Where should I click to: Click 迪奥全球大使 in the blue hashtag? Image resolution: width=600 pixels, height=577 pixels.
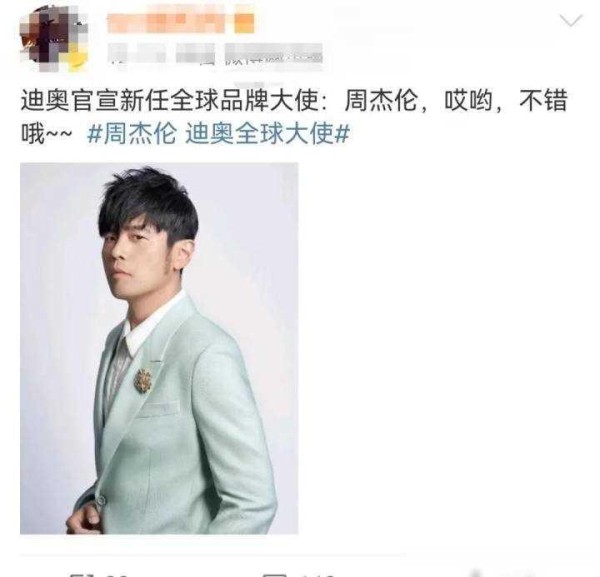point(260,134)
